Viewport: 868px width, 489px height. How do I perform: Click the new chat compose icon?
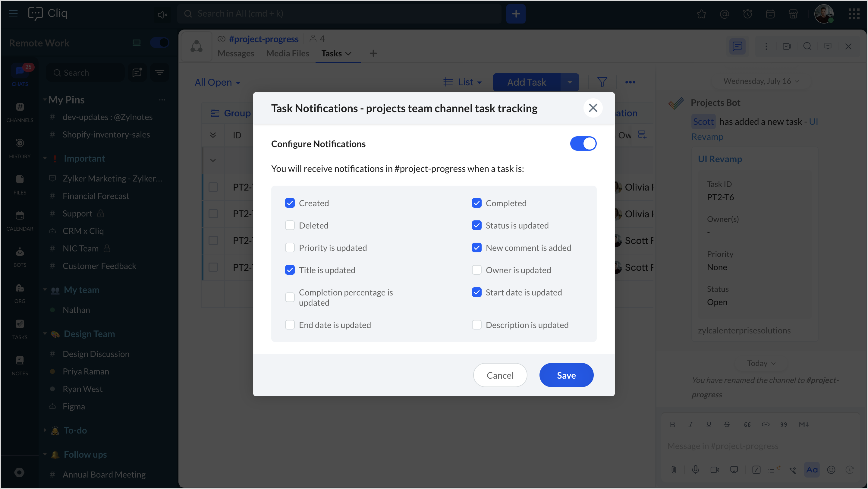click(137, 72)
